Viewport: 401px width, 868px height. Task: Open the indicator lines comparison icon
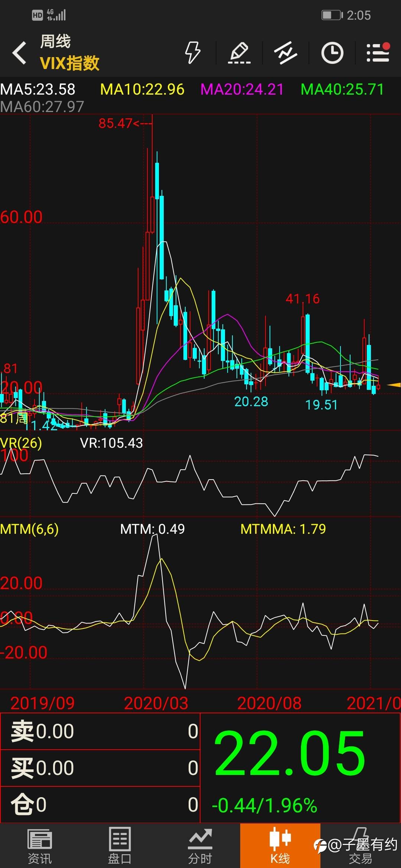(286, 53)
